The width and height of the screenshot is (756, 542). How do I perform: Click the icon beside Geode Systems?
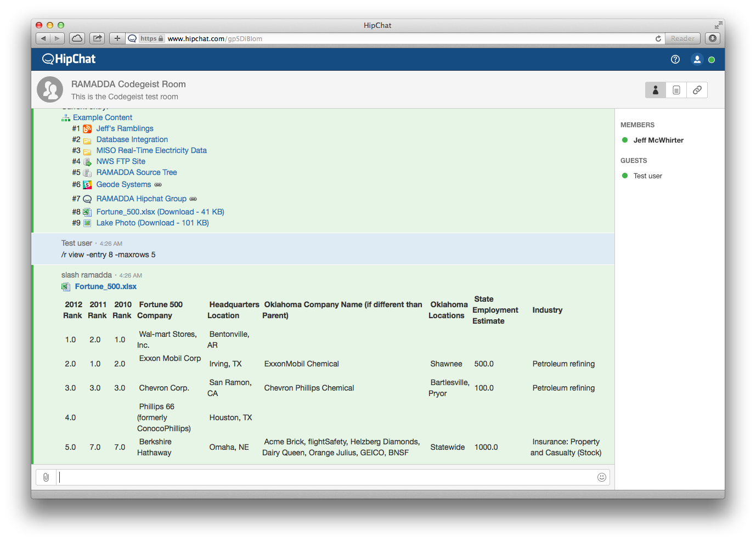click(87, 185)
